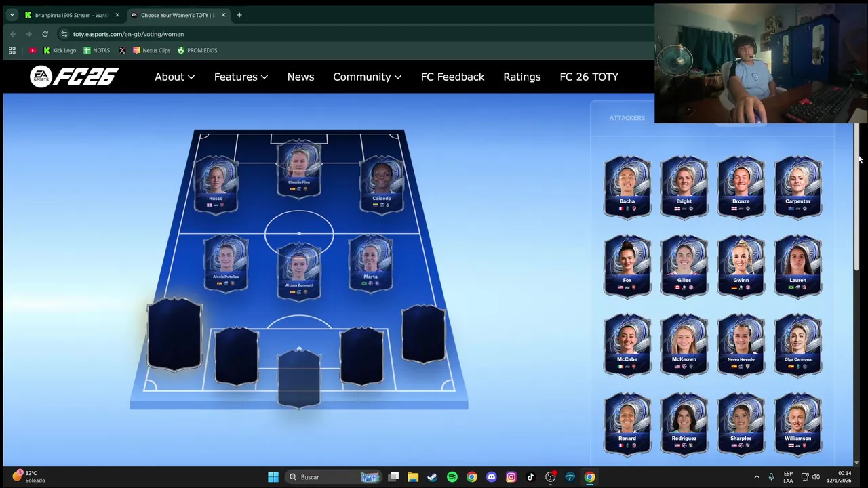This screenshot has height=488, width=868.
Task: Open the News page
Action: (300, 77)
